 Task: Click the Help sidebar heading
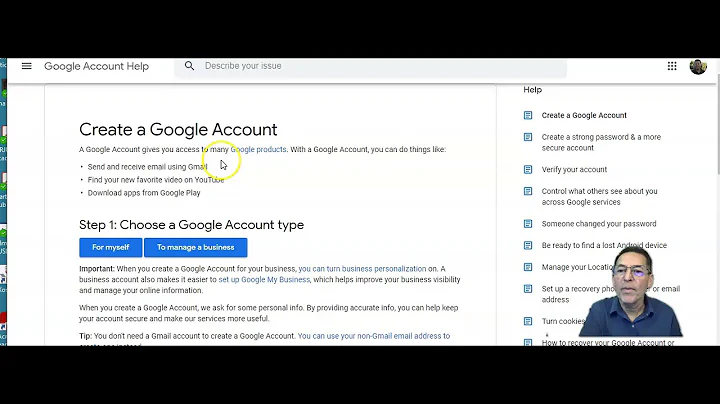click(533, 90)
